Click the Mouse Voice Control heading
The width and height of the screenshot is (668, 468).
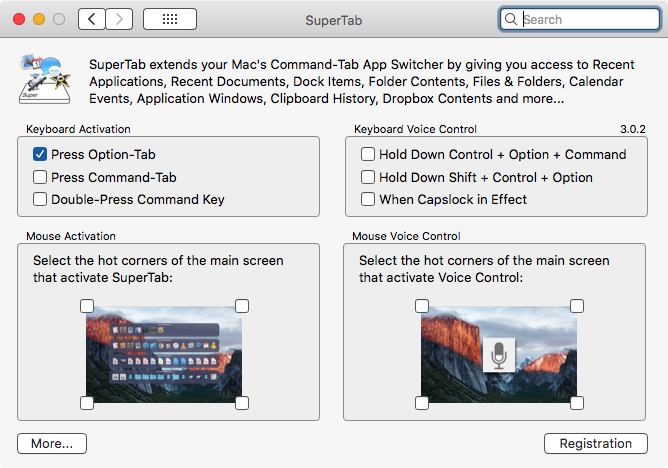[x=406, y=236]
